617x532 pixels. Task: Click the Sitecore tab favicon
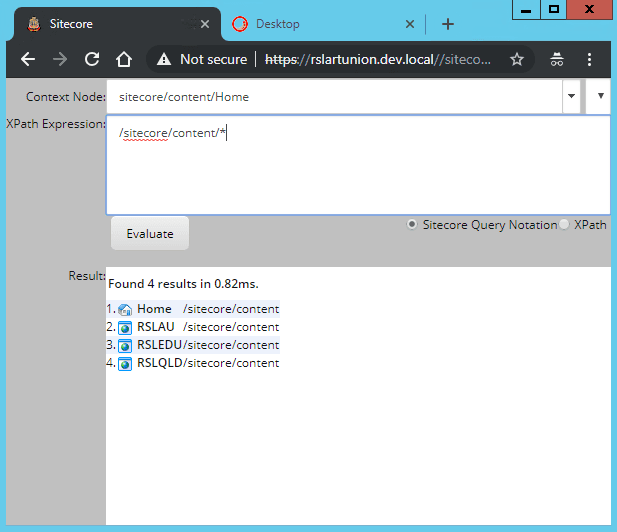pos(34,24)
